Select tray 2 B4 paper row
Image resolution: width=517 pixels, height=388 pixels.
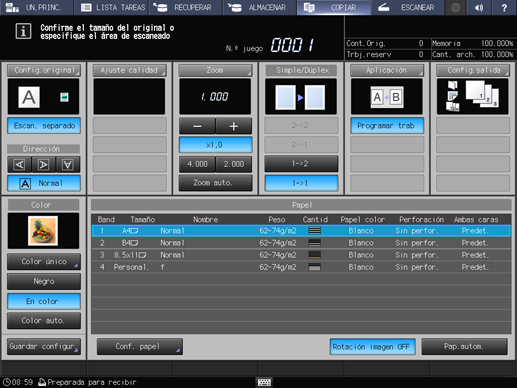301,243
